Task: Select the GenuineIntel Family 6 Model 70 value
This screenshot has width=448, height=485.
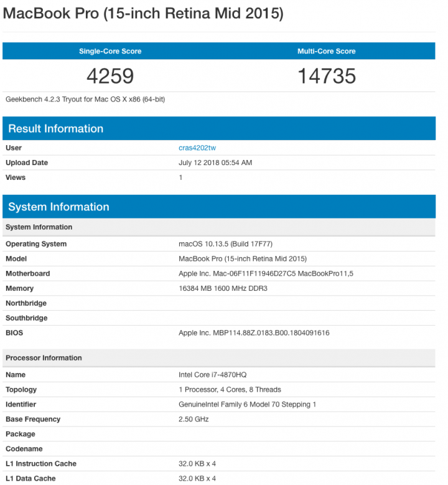Action: [247, 405]
